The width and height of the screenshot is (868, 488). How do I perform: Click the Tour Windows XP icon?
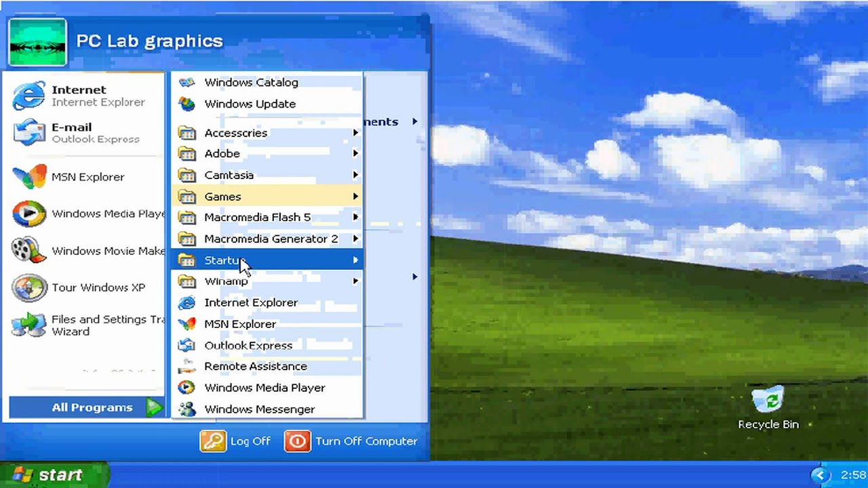(28, 287)
